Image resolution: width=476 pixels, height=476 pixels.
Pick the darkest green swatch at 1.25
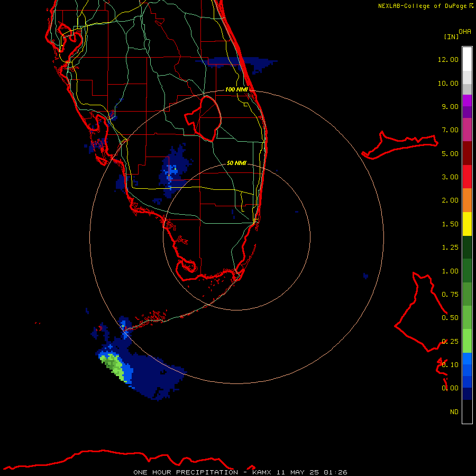(x=467, y=247)
